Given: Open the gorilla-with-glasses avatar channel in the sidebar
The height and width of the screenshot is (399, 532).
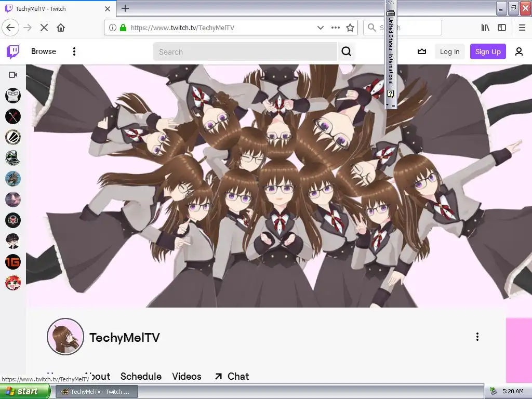Looking at the screenshot, I should (13, 96).
